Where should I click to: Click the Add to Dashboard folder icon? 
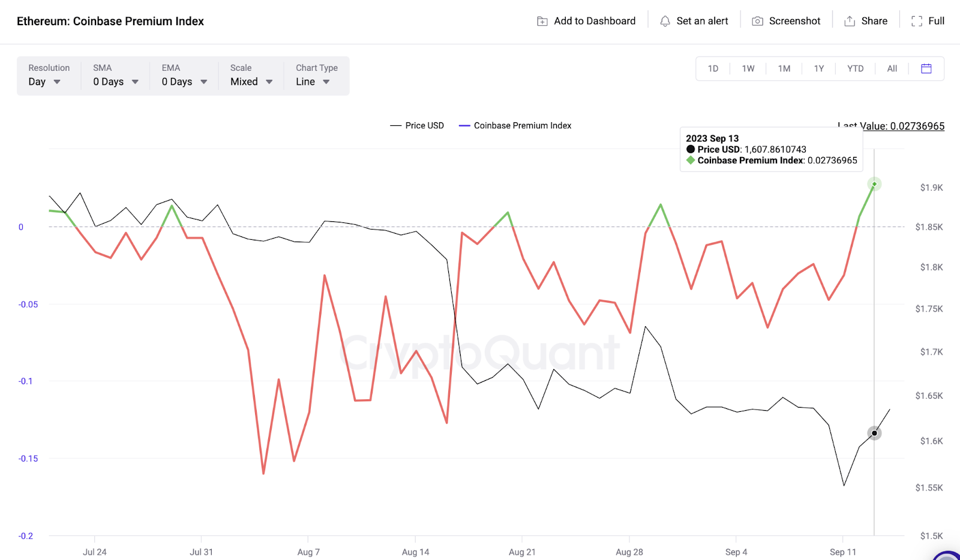click(x=542, y=21)
